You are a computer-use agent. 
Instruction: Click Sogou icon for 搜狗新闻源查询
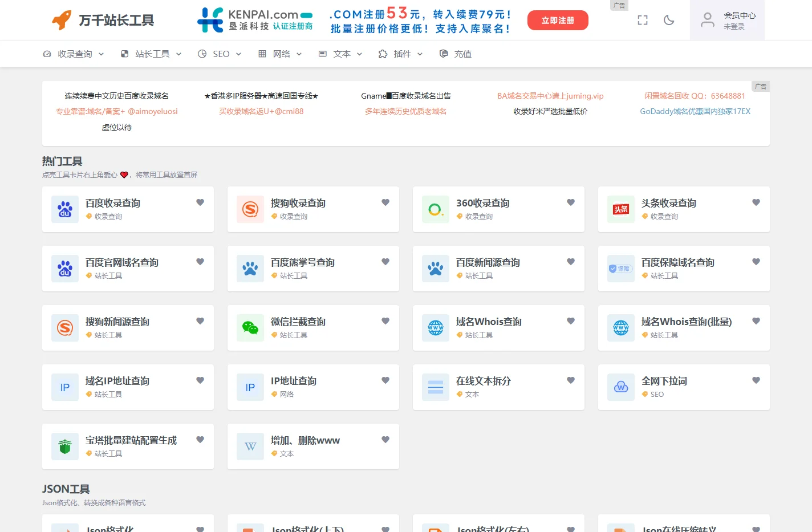(65, 328)
